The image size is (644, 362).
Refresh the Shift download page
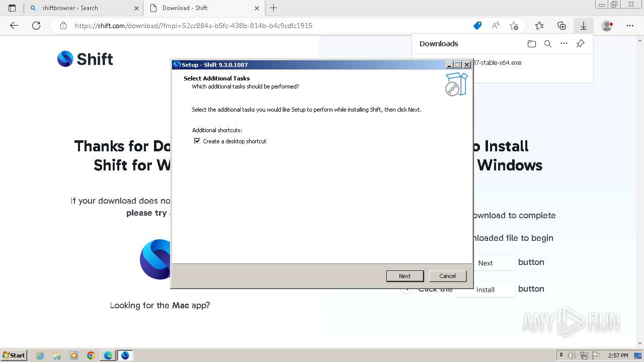(36, 26)
